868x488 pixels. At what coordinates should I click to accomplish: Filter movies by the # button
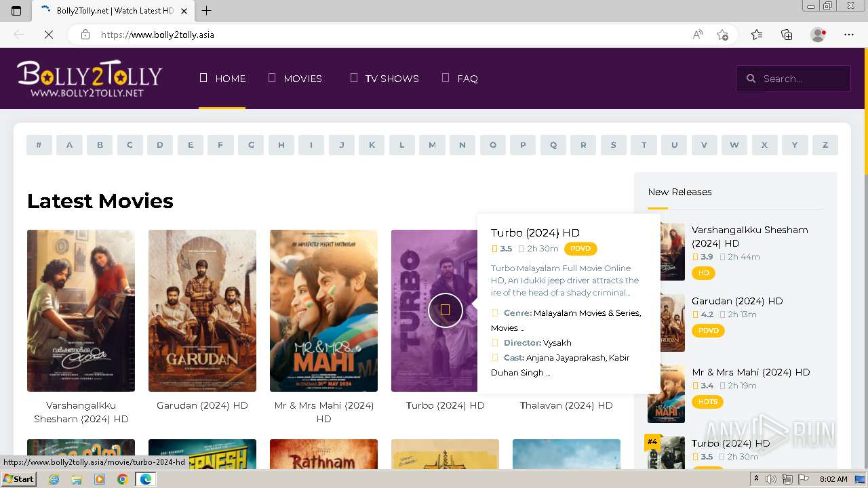point(39,145)
